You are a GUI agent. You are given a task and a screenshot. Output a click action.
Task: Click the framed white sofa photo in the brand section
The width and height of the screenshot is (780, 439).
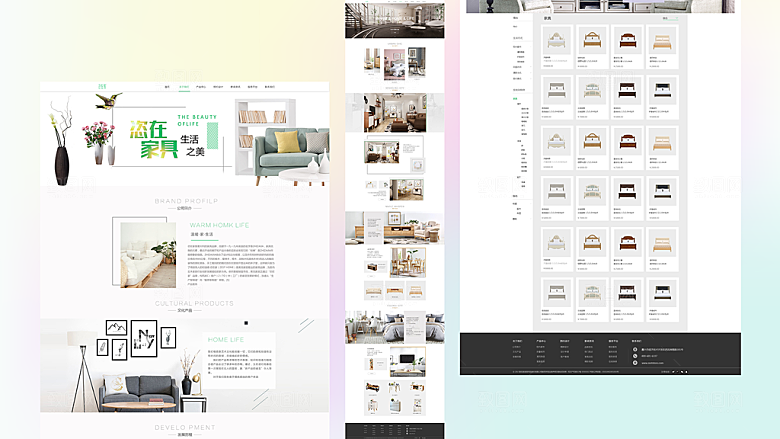[x=148, y=255]
